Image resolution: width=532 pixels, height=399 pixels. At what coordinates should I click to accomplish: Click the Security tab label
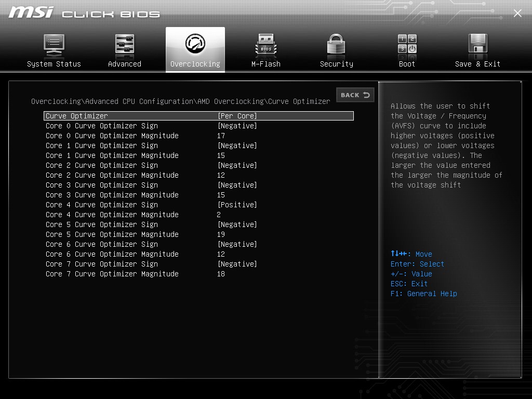pyautogui.click(x=337, y=64)
